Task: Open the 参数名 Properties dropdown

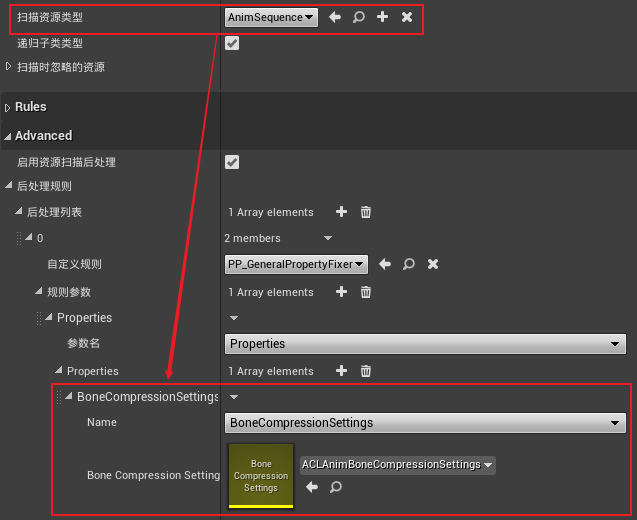Action: point(425,344)
